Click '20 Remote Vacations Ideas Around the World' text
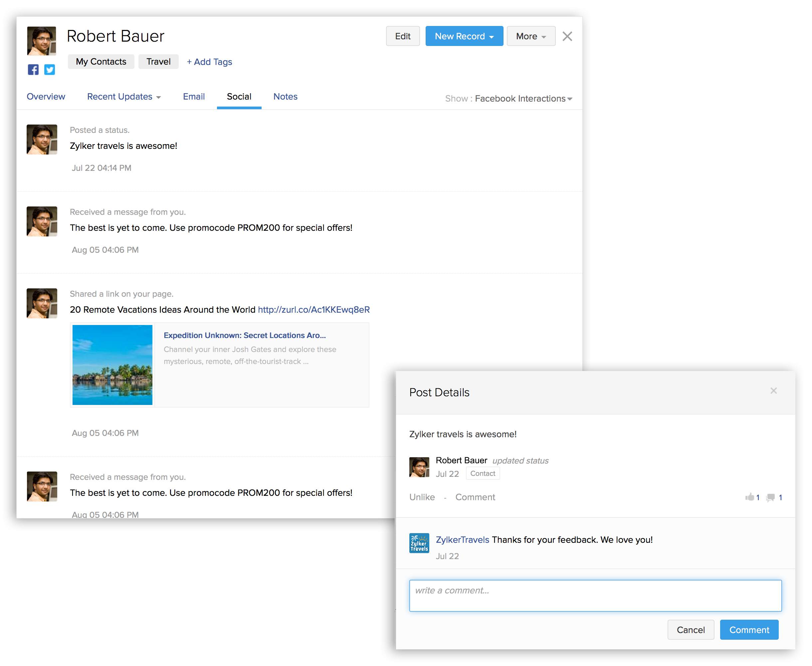 [162, 310]
